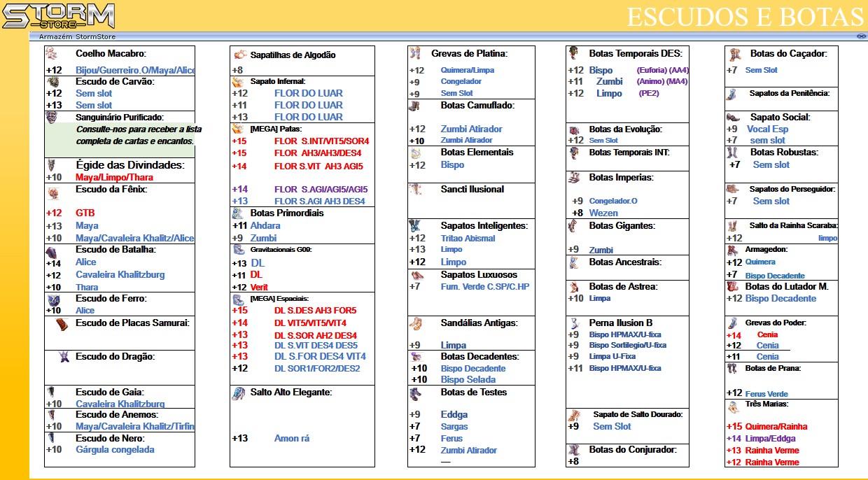Screen dimensions: 868x480
Task: Select the Botas Robustas icon
Action: [733, 152]
